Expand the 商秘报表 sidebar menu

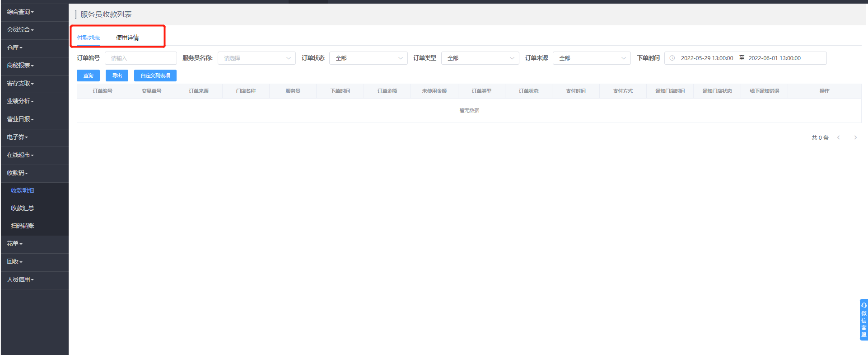[x=34, y=66]
